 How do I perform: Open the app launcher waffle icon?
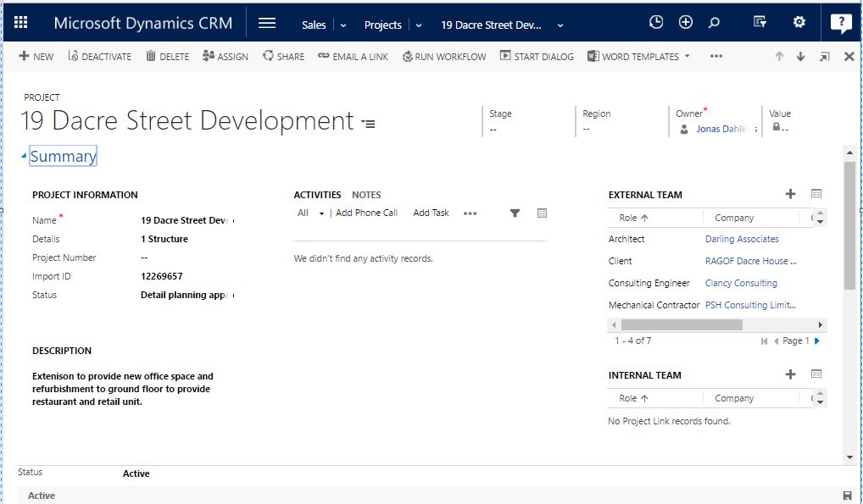coord(21,22)
